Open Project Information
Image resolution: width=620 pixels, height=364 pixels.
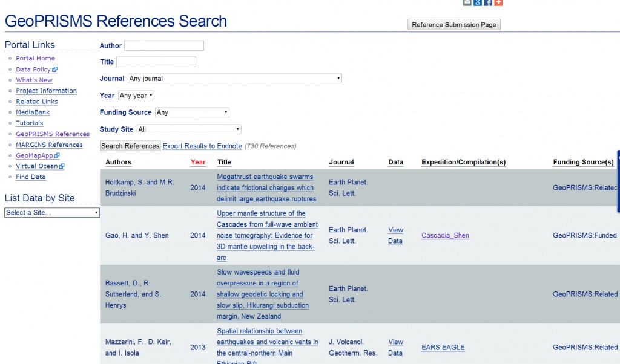point(46,91)
